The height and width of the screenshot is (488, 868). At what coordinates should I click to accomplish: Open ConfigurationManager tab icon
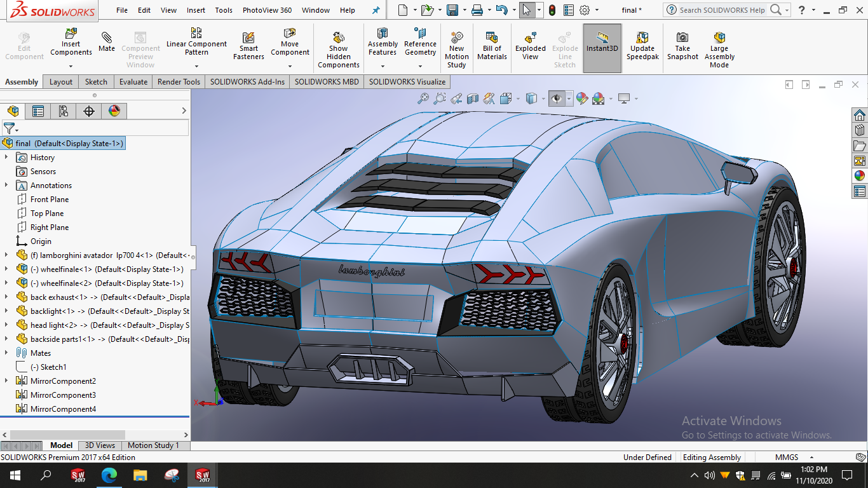pyautogui.click(x=64, y=111)
